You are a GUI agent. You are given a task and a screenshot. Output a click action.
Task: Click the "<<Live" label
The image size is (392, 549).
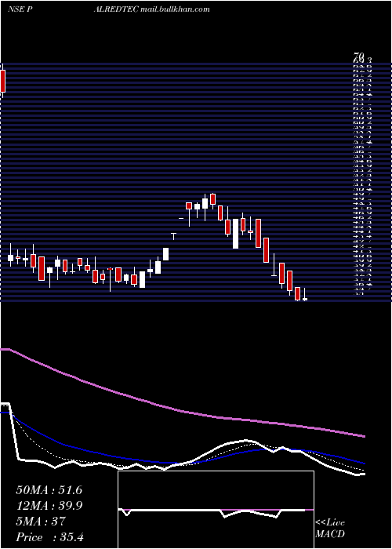(330, 523)
